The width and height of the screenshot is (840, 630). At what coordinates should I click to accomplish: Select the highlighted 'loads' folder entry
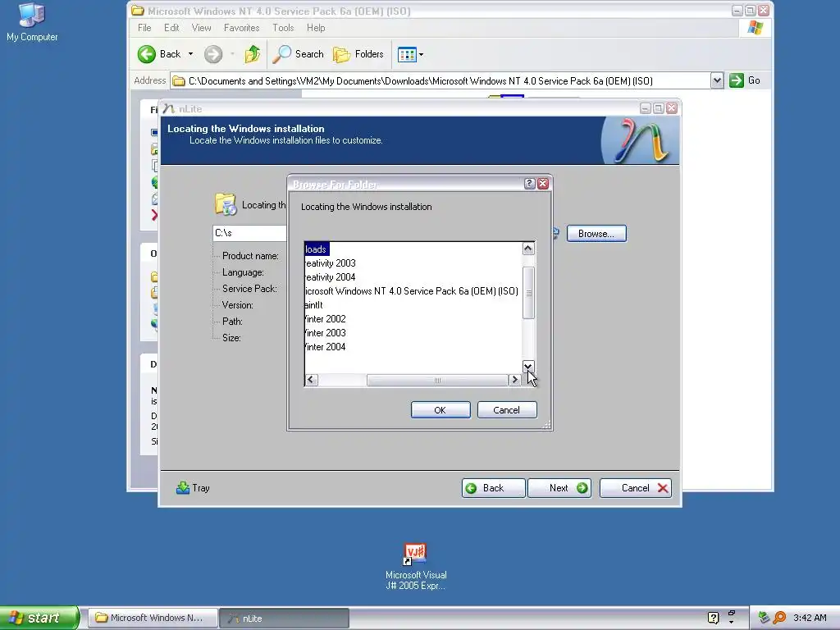click(x=317, y=249)
